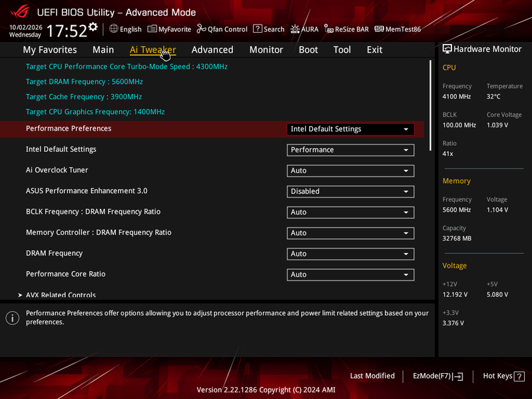532x399 pixels.
Task: Toggle ReSize BAR icon
Action: 328,29
